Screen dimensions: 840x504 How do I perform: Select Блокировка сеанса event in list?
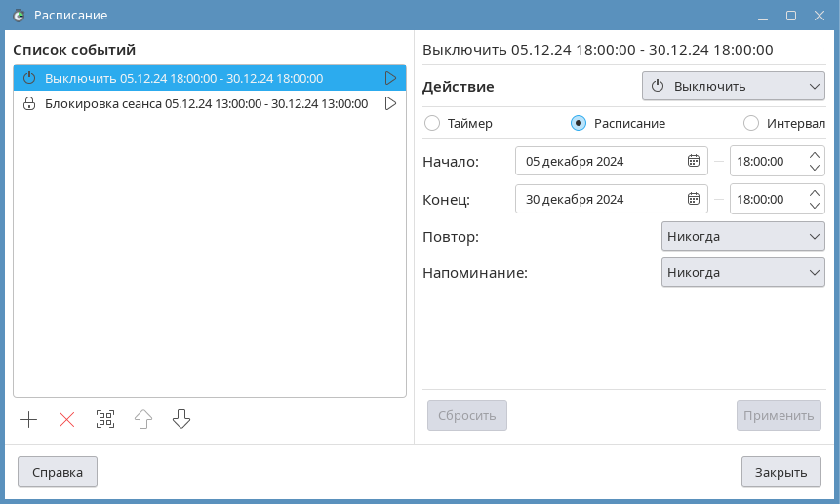click(205, 103)
